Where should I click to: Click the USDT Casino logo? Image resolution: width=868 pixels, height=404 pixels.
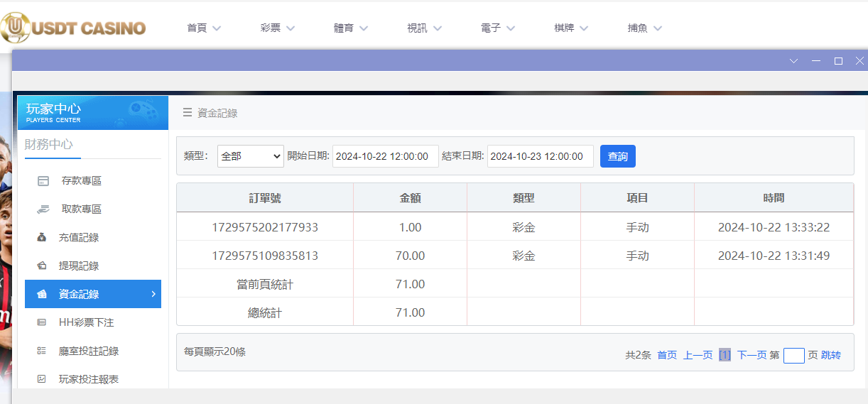point(73,28)
